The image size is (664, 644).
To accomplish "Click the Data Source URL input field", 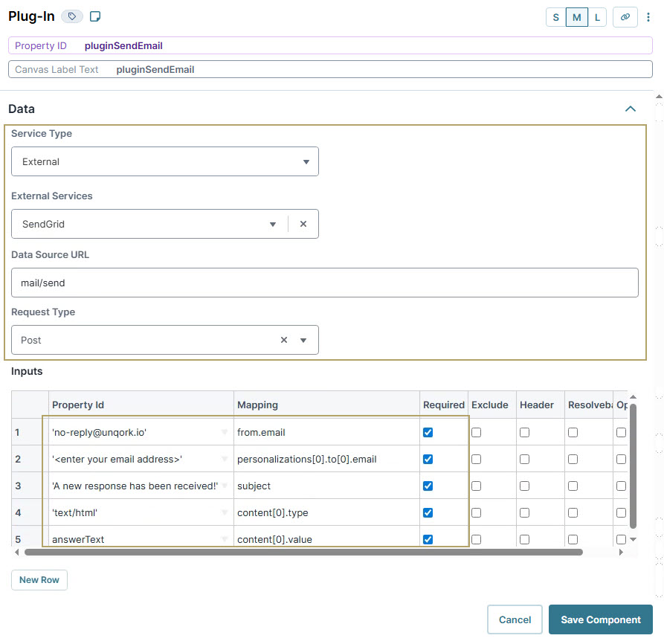I will 325,283.
